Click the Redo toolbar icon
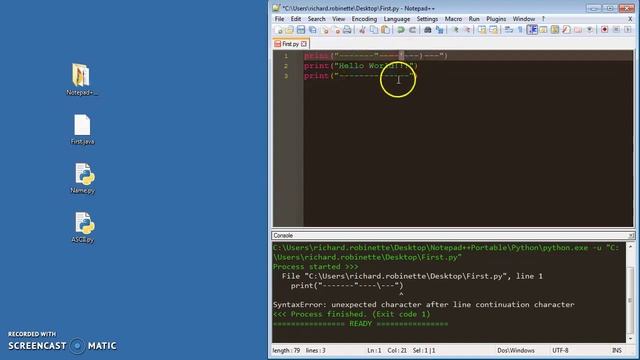The width and height of the screenshot is (640, 360). point(413,30)
